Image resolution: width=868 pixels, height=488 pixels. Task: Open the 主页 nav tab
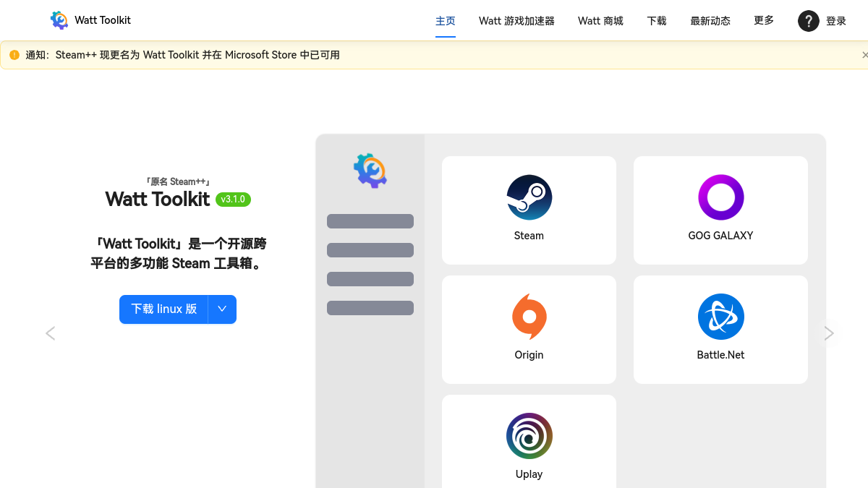click(446, 21)
